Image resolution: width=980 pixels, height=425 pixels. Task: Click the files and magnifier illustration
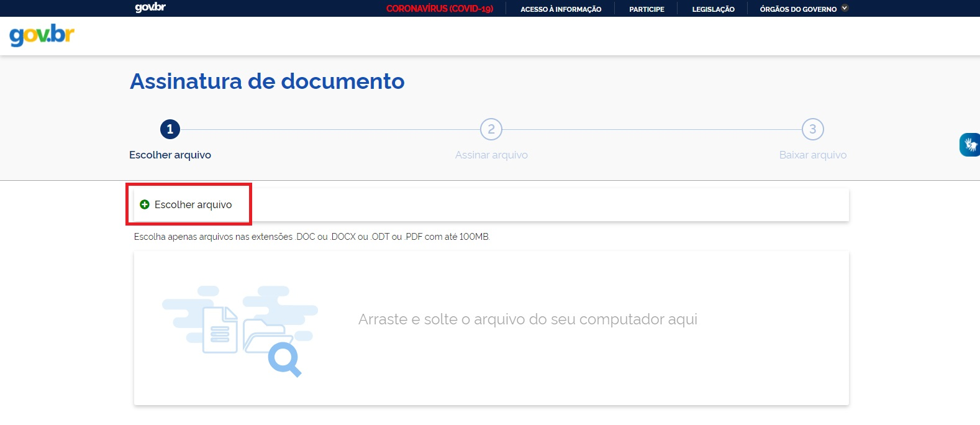pyautogui.click(x=240, y=330)
